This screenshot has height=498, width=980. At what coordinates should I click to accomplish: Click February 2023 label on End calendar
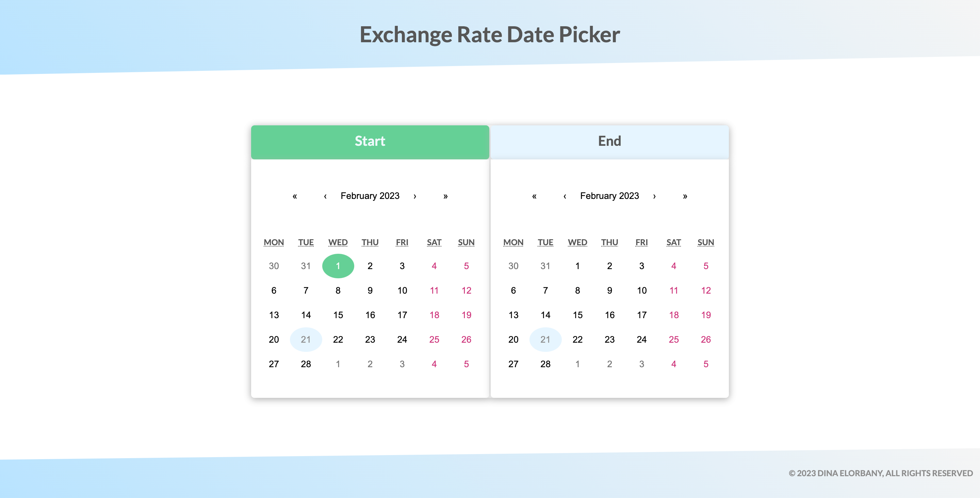(609, 196)
